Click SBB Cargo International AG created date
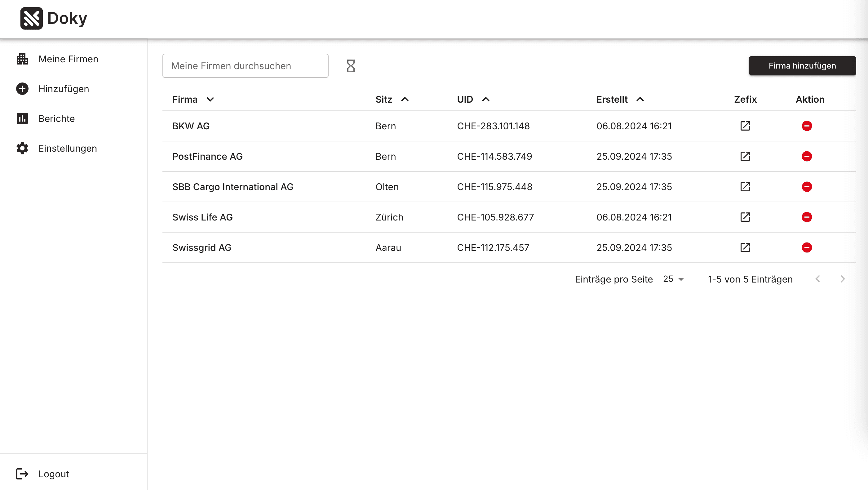The height and width of the screenshot is (490, 868). click(634, 187)
